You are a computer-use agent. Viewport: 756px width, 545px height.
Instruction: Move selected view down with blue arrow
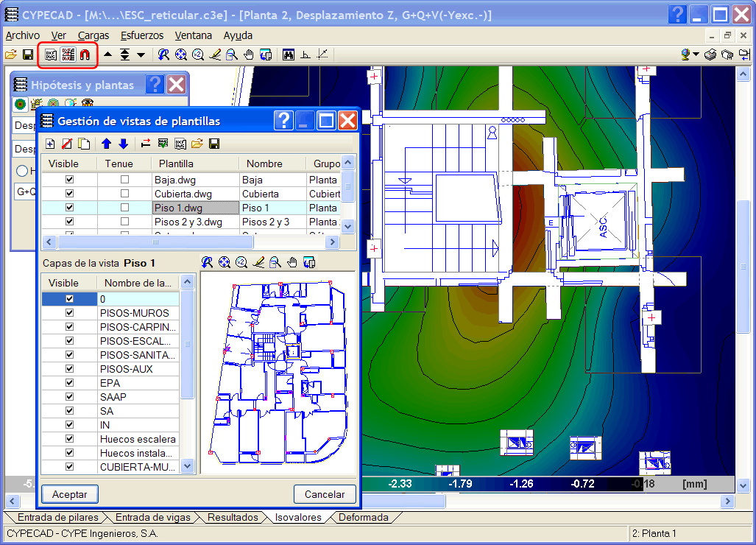(124, 144)
